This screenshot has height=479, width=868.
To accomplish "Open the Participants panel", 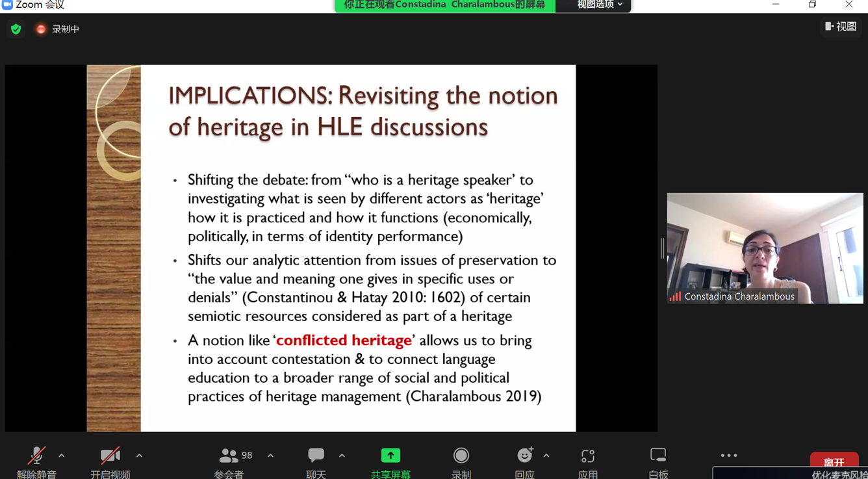I will (x=229, y=457).
